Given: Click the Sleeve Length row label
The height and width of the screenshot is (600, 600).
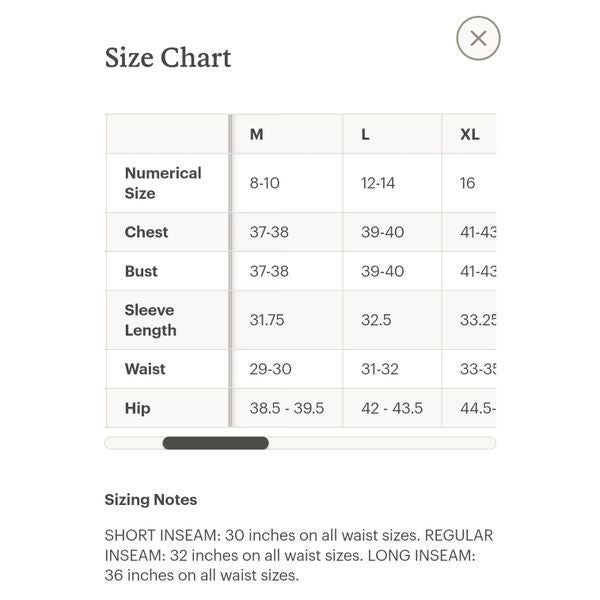Looking at the screenshot, I should [150, 320].
